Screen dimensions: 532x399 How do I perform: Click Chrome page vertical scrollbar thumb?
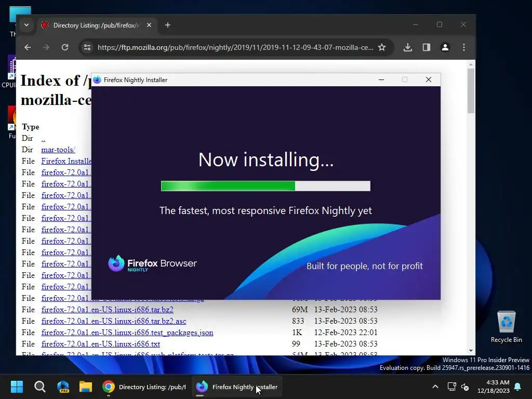pyautogui.click(x=471, y=90)
